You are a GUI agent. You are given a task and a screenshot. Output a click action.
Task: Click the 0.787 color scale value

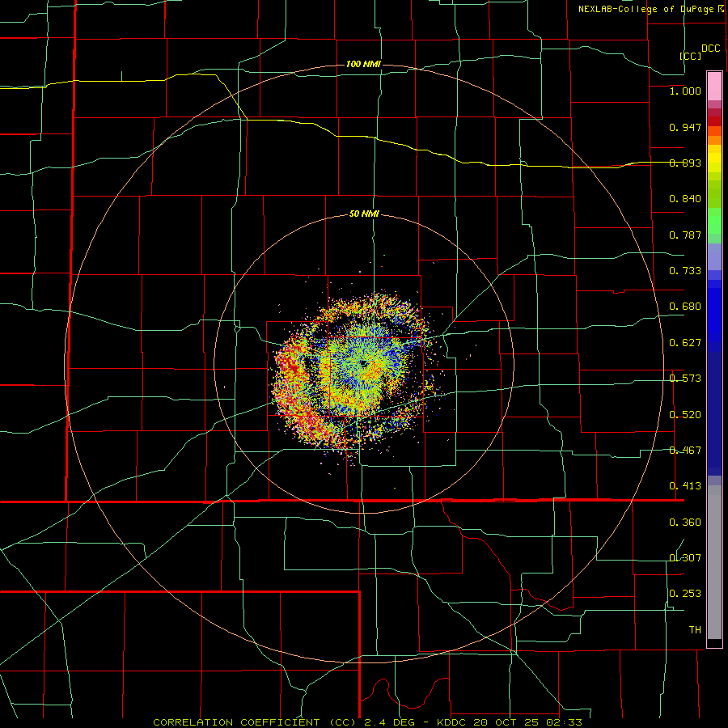click(x=685, y=235)
